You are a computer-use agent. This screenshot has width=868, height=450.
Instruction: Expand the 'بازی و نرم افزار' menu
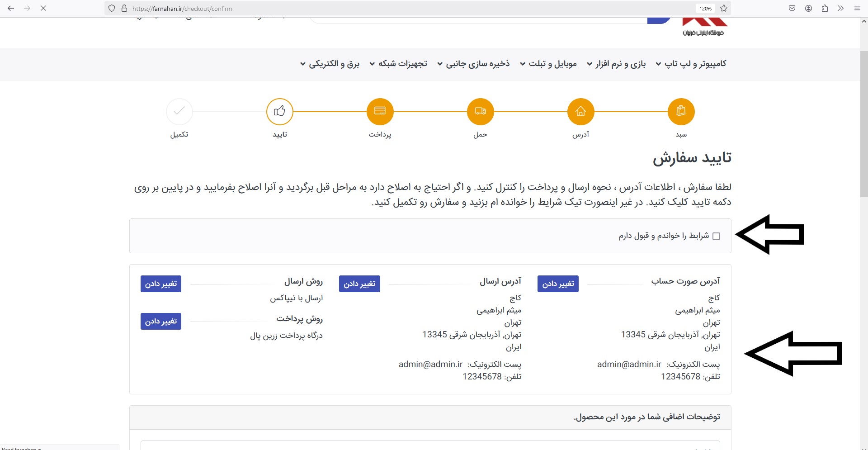616,64
